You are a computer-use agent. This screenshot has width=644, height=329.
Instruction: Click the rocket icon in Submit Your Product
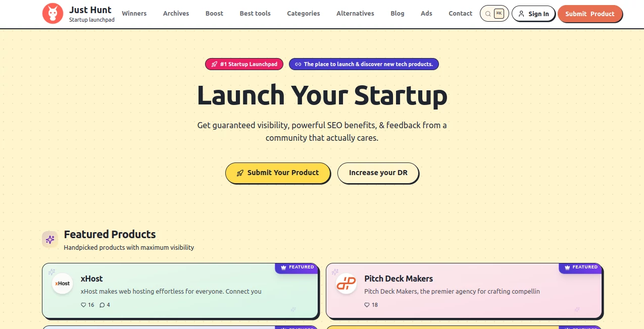tap(240, 173)
